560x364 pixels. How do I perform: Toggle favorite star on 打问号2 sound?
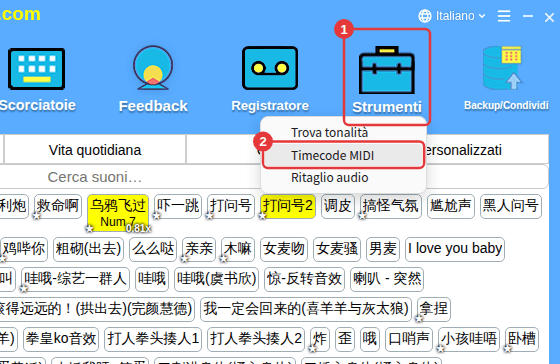click(x=262, y=215)
